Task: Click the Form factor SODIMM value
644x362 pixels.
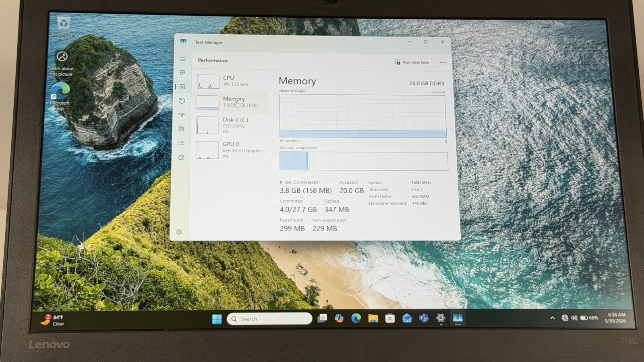Action: click(420, 196)
